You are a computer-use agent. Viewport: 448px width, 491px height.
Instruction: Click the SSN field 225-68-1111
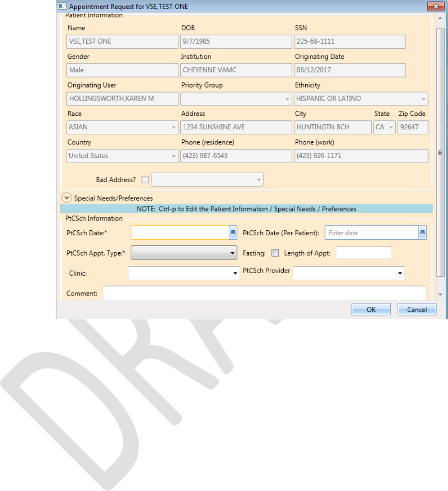point(349,42)
